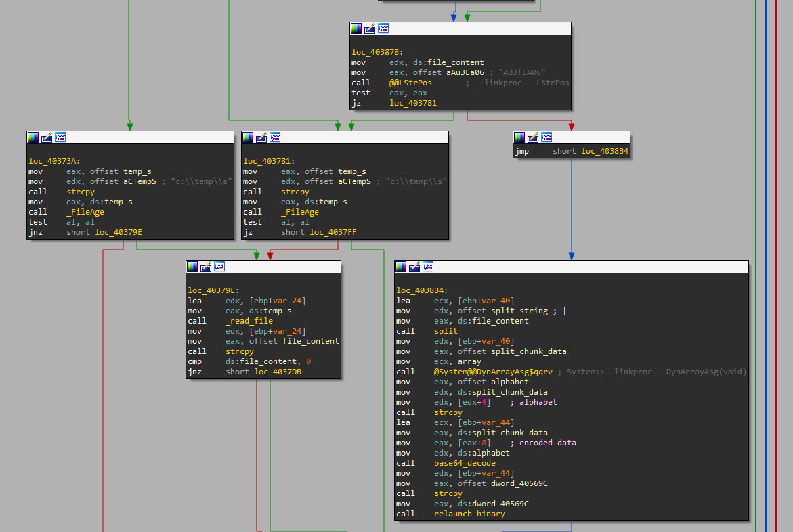Image resolution: width=793 pixels, height=532 pixels.
Task: Click edit pencil icon on loc_403781 block
Action: click(261, 137)
